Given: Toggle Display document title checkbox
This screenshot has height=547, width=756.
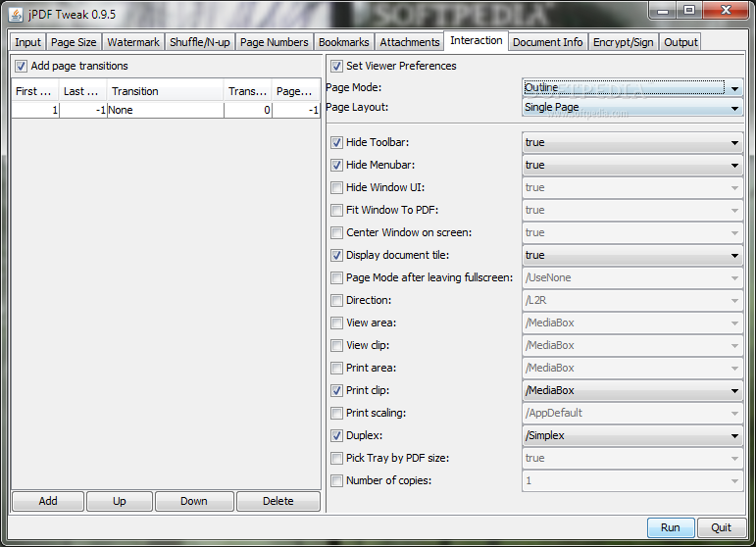Looking at the screenshot, I should [336, 256].
